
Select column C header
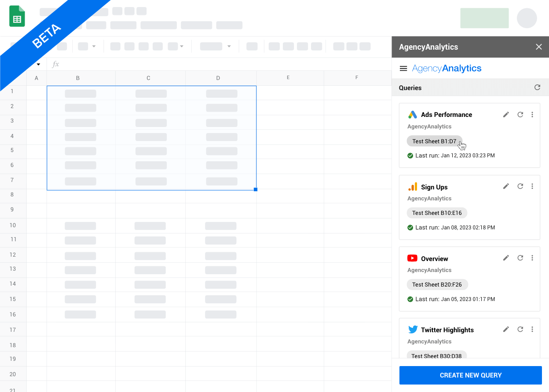click(x=150, y=78)
